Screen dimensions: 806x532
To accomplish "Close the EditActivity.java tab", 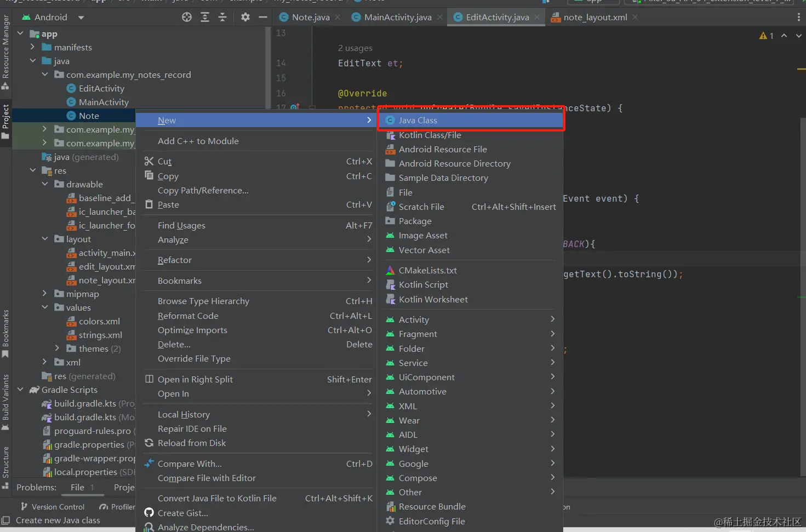I will (x=537, y=18).
